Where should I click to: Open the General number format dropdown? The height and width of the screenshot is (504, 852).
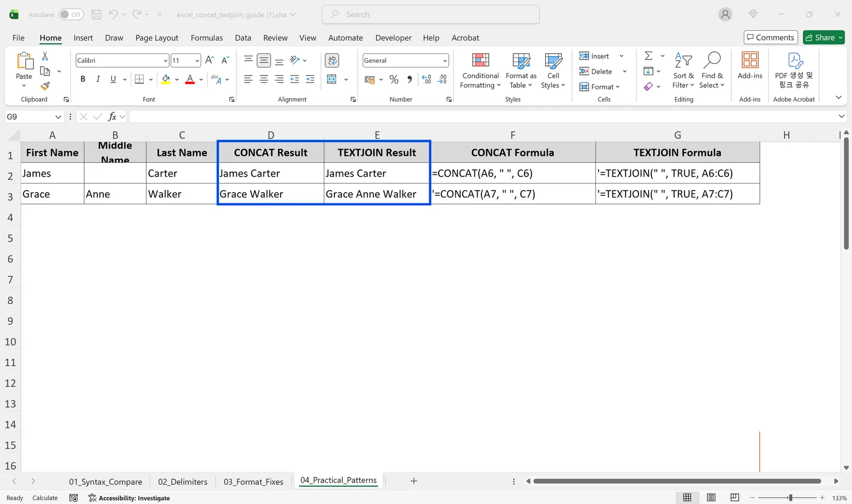(x=445, y=61)
